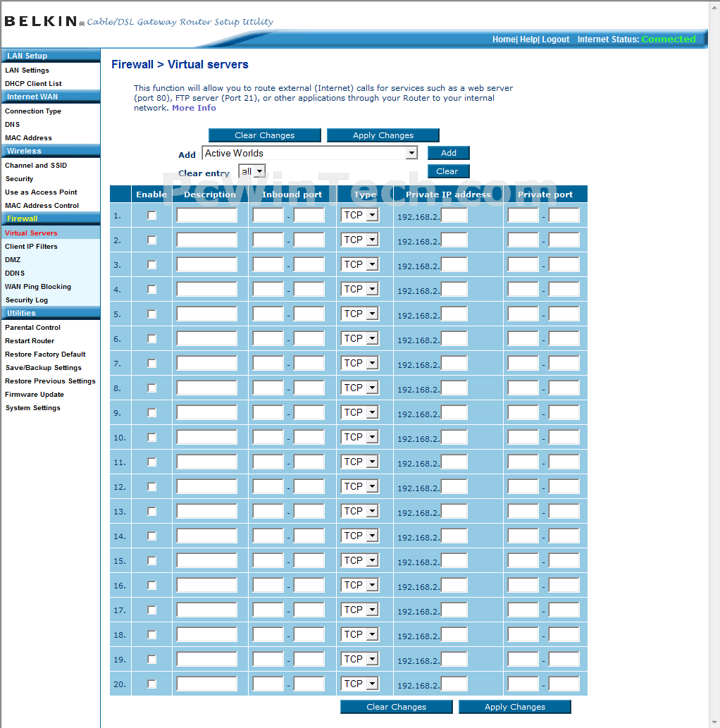Click the Help link in header

click(528, 39)
